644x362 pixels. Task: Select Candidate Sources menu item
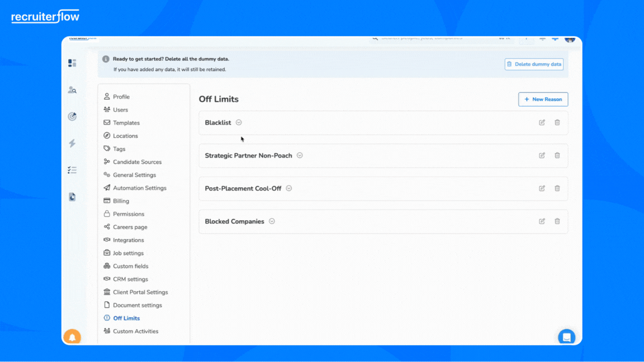click(x=137, y=162)
